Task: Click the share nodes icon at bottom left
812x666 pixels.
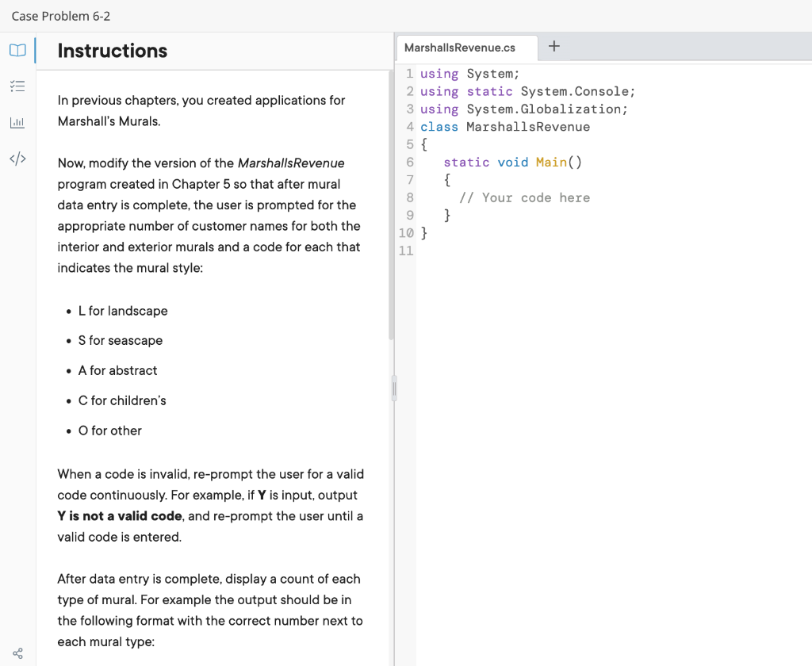Action: click(17, 651)
